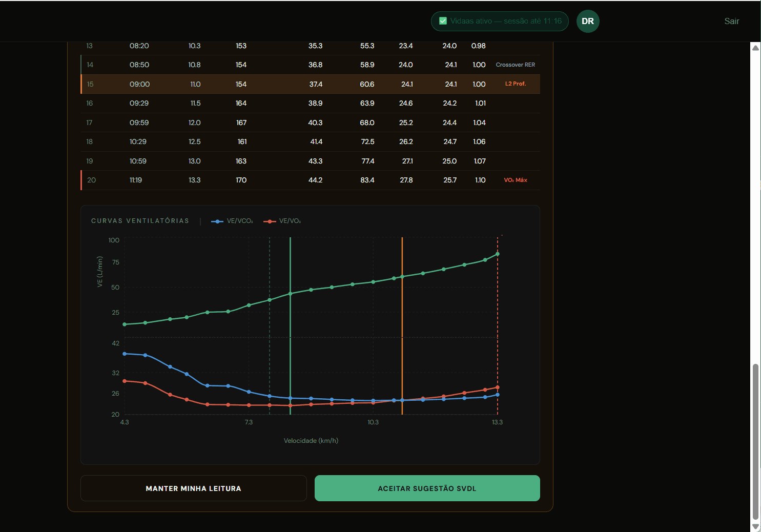Click the time cell '08:50'
Screen dimensions: 761x532
139,65
